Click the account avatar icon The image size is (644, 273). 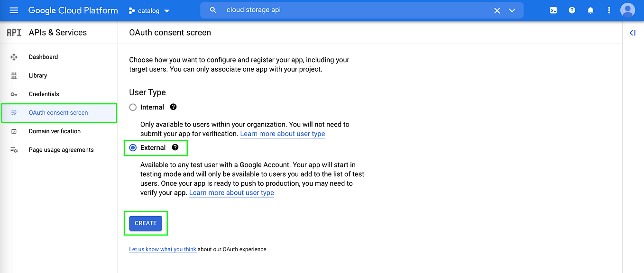coord(627,10)
